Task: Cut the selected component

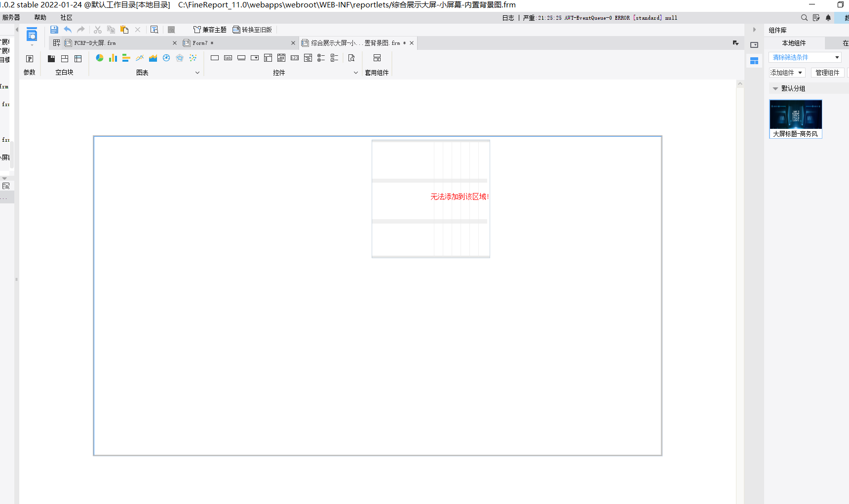Action: click(98, 30)
